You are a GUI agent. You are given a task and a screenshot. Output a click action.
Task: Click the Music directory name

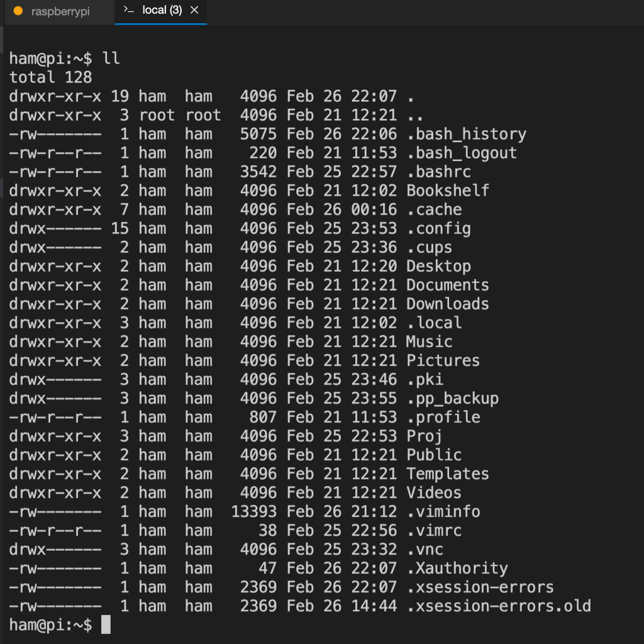[430, 342]
